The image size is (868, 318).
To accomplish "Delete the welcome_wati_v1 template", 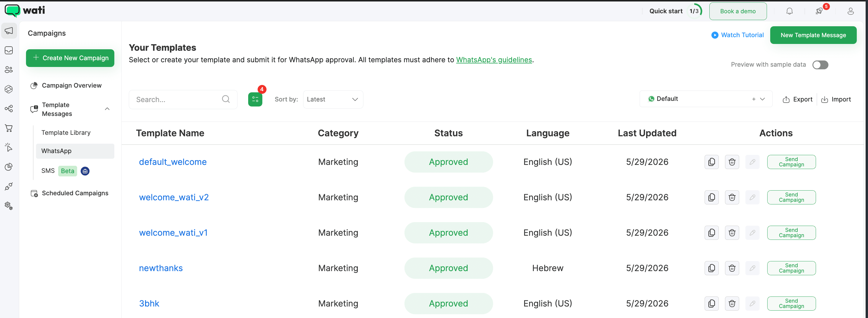I will click(x=732, y=232).
